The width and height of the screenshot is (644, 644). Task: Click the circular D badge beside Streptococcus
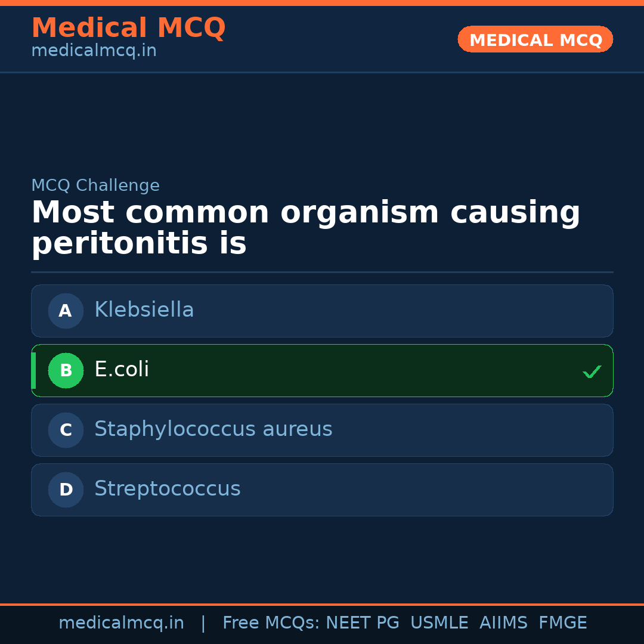tap(66, 490)
